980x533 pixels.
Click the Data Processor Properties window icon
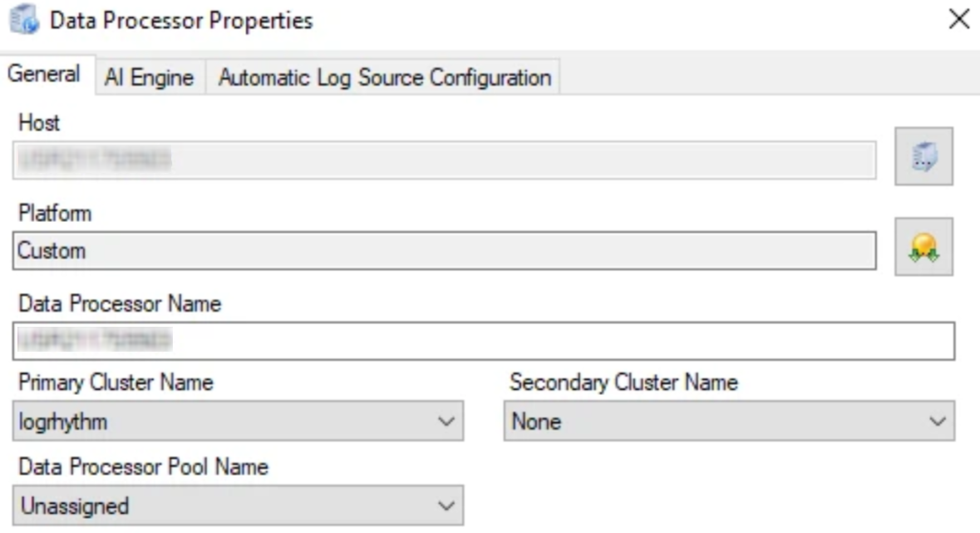[x=25, y=21]
